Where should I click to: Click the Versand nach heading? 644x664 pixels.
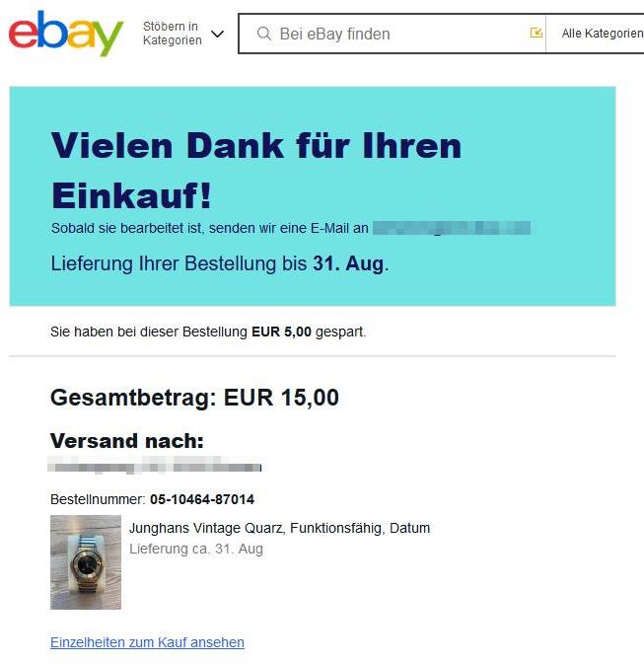(x=127, y=441)
